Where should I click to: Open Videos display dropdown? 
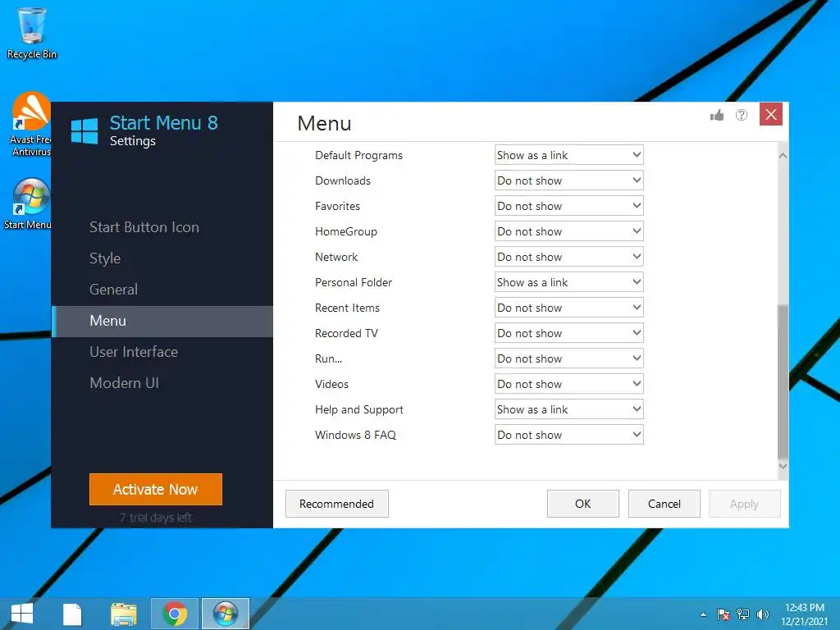pyautogui.click(x=569, y=384)
